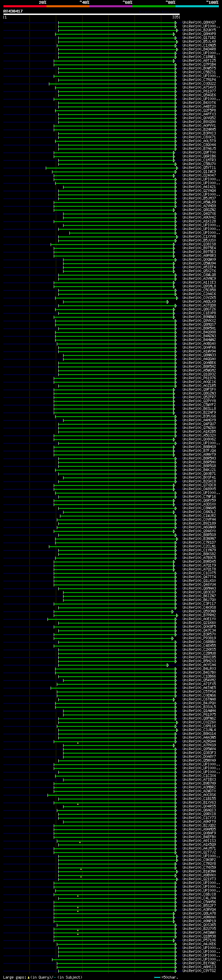Open hit UniRef100_Q8H0Q7 label

(199, 23)
